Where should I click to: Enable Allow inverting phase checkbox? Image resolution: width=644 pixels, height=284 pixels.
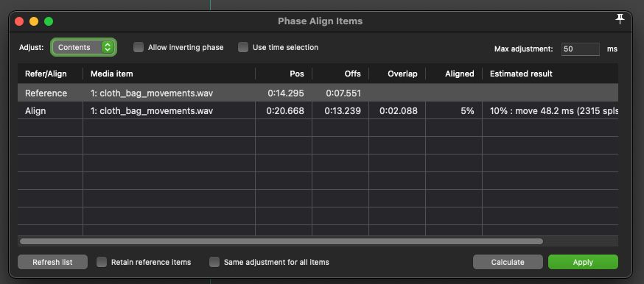[x=139, y=48]
